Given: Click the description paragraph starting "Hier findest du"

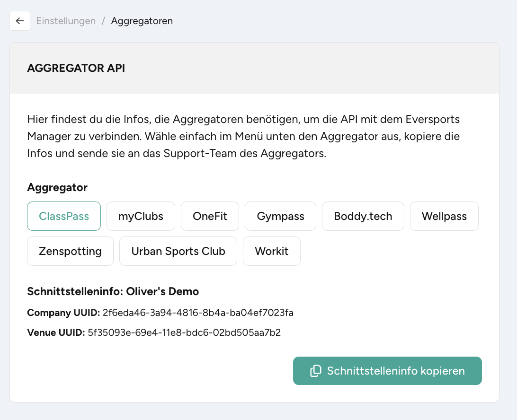Looking at the screenshot, I should [x=243, y=136].
